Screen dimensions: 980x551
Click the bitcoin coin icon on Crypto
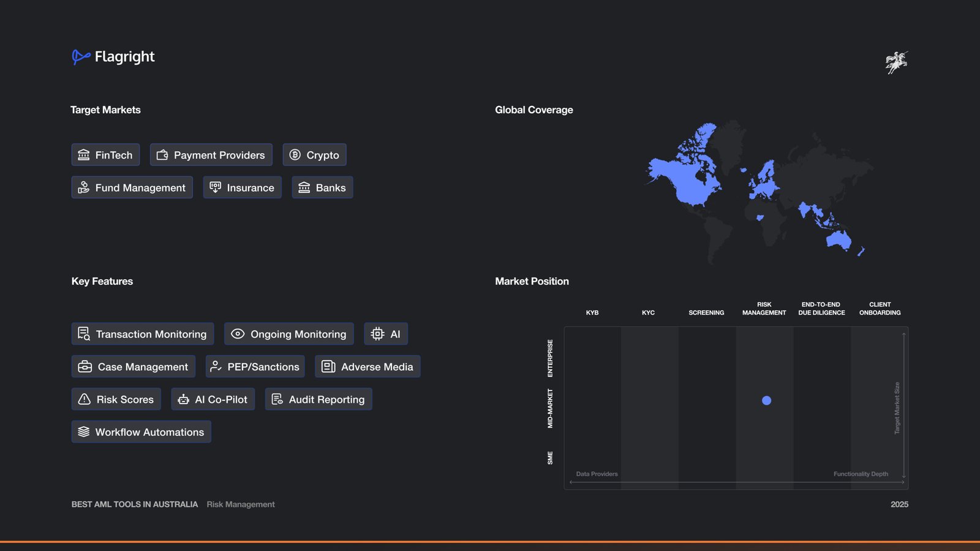(x=295, y=155)
